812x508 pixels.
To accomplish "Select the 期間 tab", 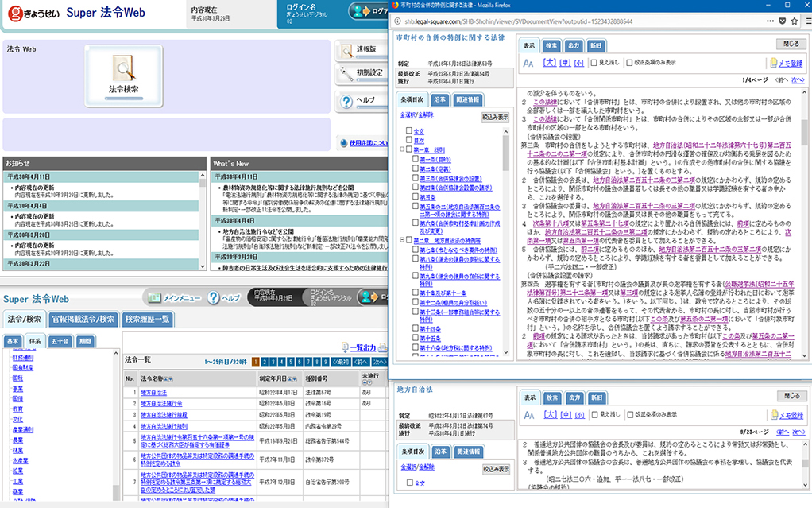I will pyautogui.click(x=84, y=341).
